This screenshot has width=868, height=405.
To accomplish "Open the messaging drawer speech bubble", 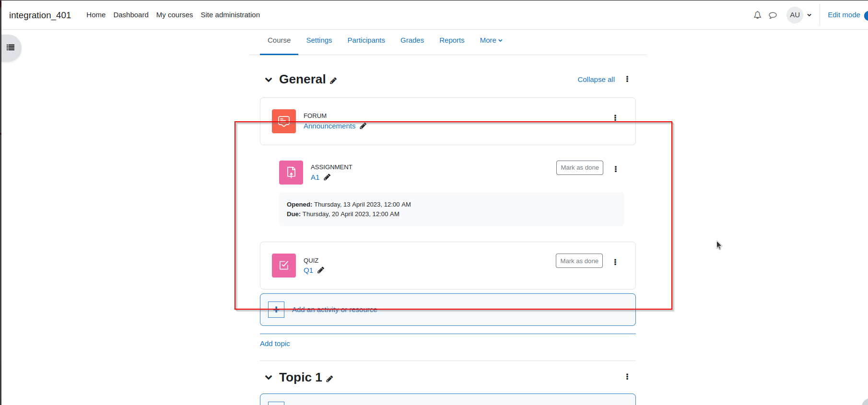I will pos(773,15).
